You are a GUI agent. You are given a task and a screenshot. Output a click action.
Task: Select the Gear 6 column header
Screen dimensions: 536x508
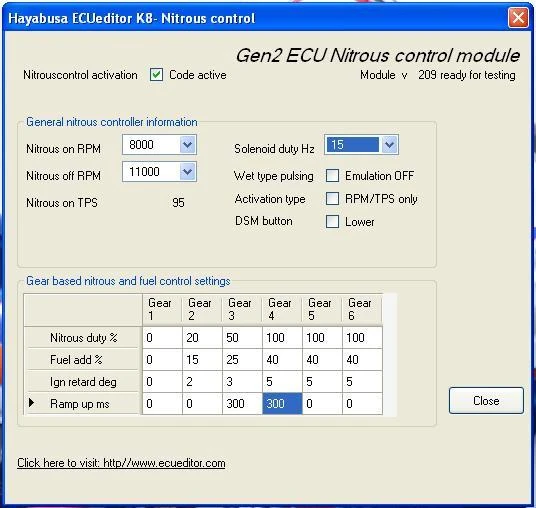(x=362, y=309)
